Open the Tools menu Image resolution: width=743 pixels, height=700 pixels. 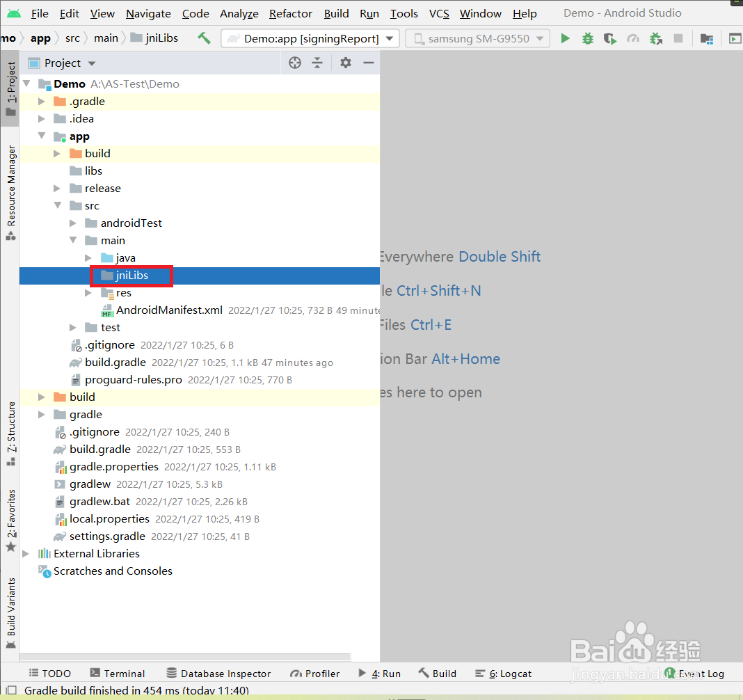tap(404, 14)
